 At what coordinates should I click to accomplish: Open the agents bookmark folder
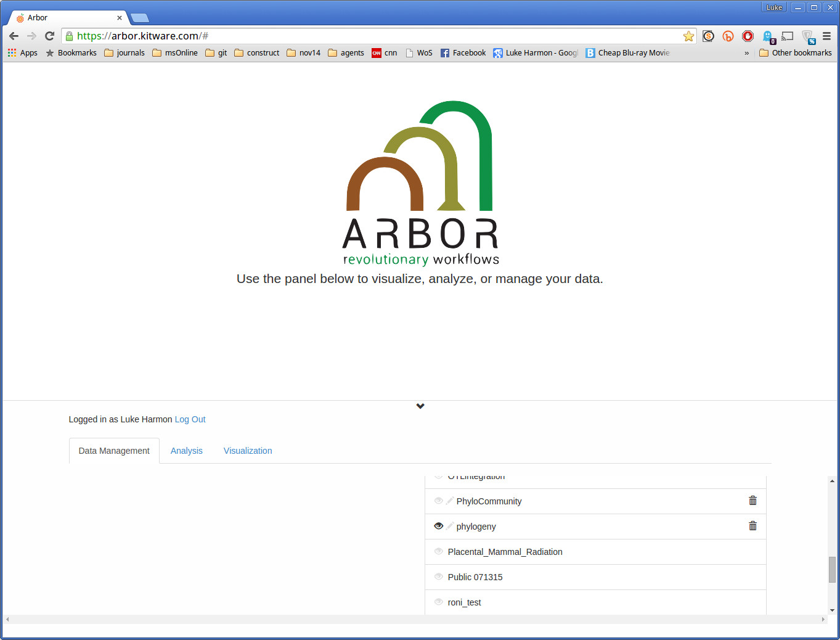346,53
